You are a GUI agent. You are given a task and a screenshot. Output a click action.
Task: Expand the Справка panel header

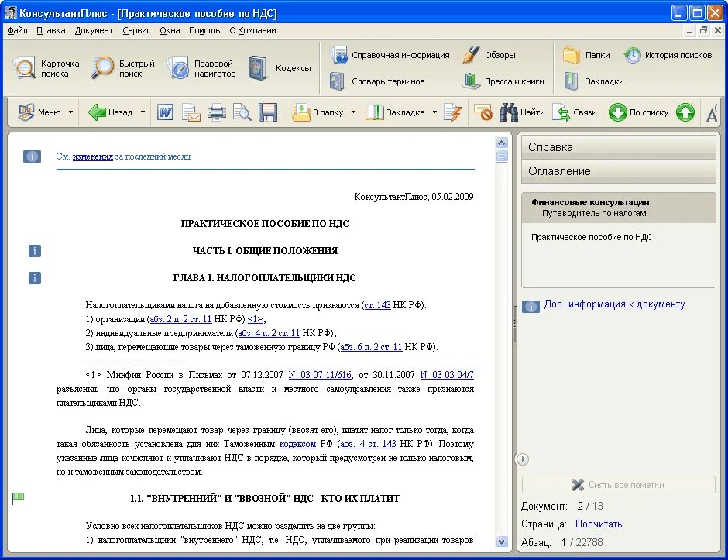(619, 147)
